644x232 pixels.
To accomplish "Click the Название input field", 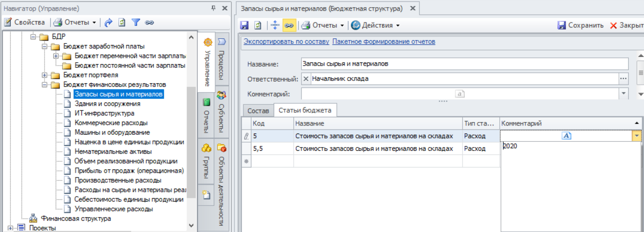I will (x=464, y=64).
